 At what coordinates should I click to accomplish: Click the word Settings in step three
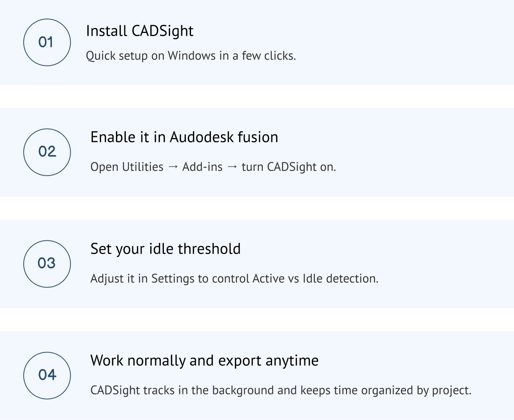click(x=173, y=279)
